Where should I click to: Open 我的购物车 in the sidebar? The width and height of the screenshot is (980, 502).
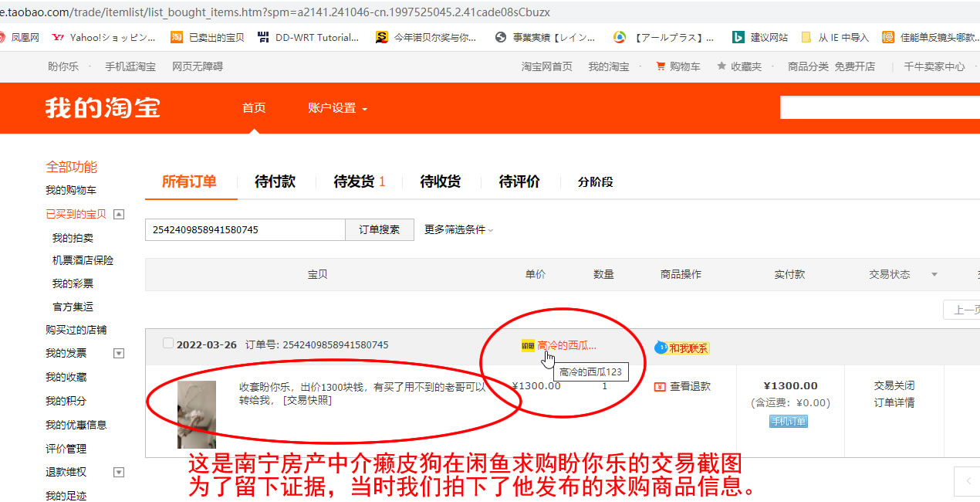[x=71, y=190]
